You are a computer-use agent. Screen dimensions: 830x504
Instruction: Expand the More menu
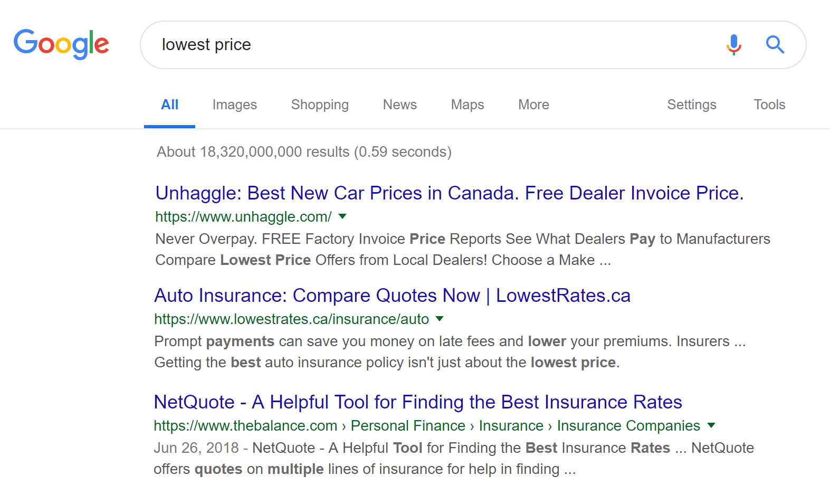tap(533, 104)
